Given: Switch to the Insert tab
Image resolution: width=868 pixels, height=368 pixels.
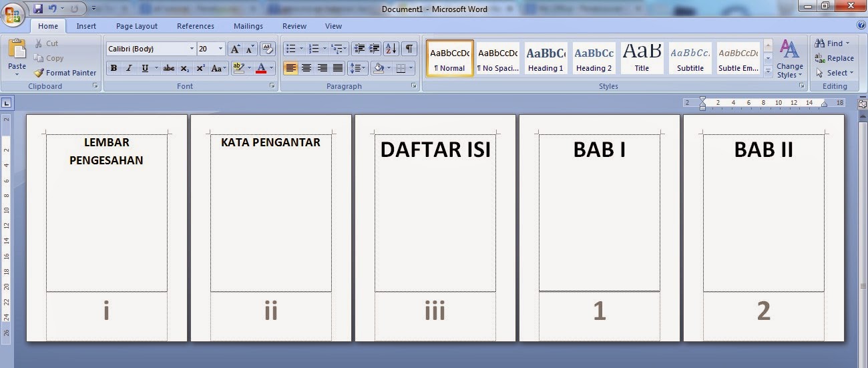Looking at the screenshot, I should click(86, 26).
